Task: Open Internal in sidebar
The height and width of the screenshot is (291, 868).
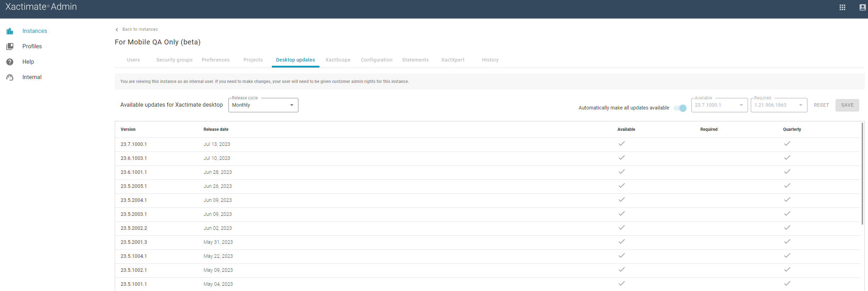Action: pos(32,77)
